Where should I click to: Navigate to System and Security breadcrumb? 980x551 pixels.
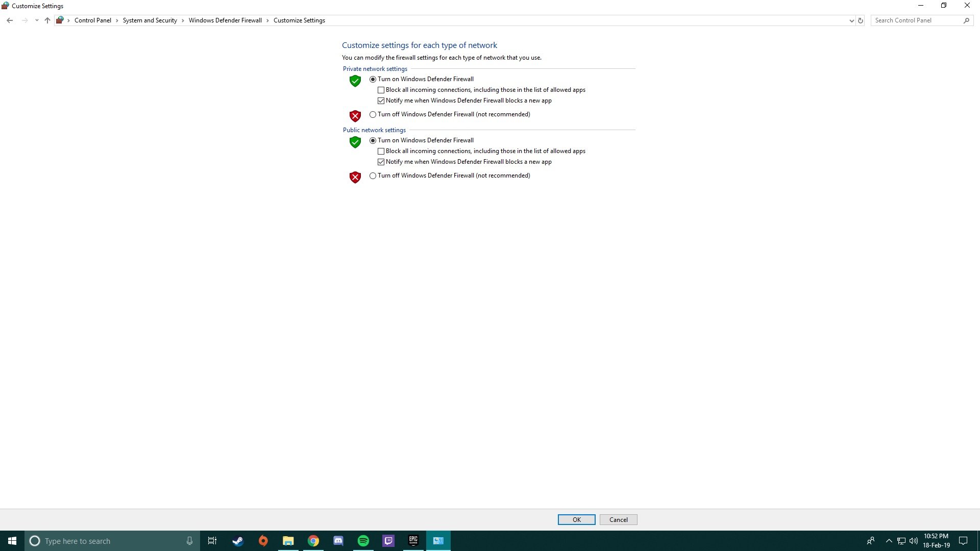click(x=150, y=20)
